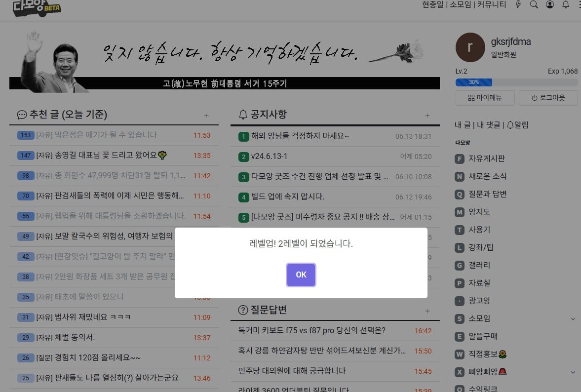Click the 공지사항 bell heading icon

(x=243, y=115)
